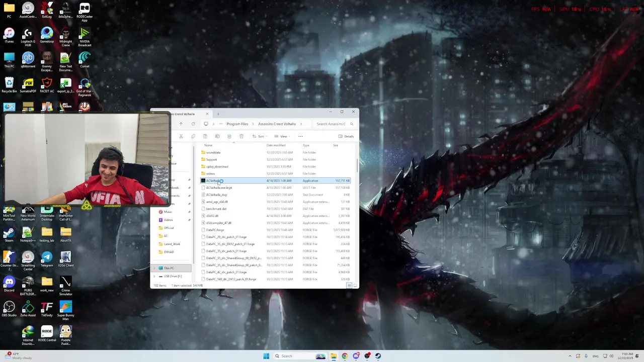
Task: Refresh the Explorer folder view
Action: pos(193,124)
